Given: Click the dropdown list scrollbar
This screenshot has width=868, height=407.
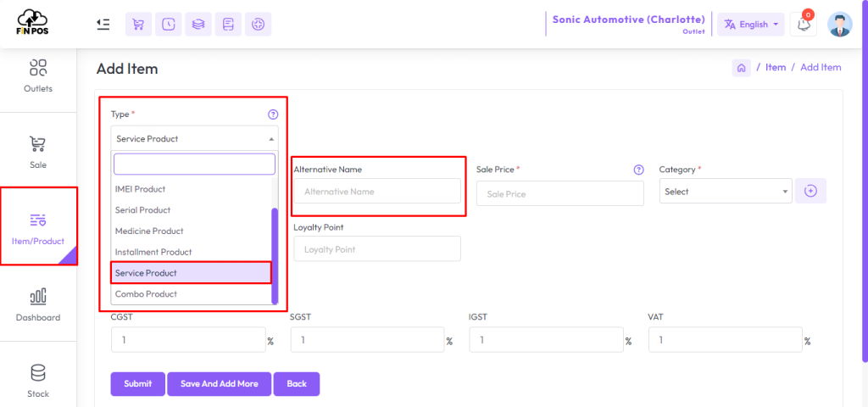Looking at the screenshot, I should [x=275, y=256].
